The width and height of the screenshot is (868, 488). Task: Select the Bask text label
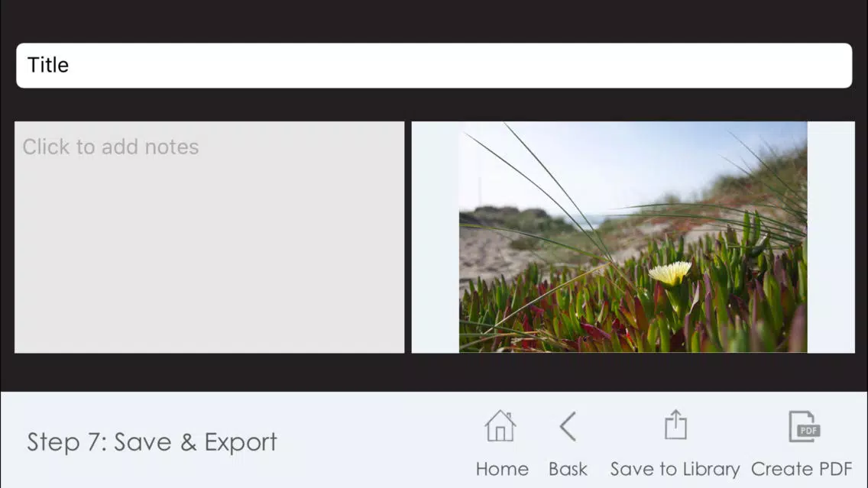[x=568, y=469]
